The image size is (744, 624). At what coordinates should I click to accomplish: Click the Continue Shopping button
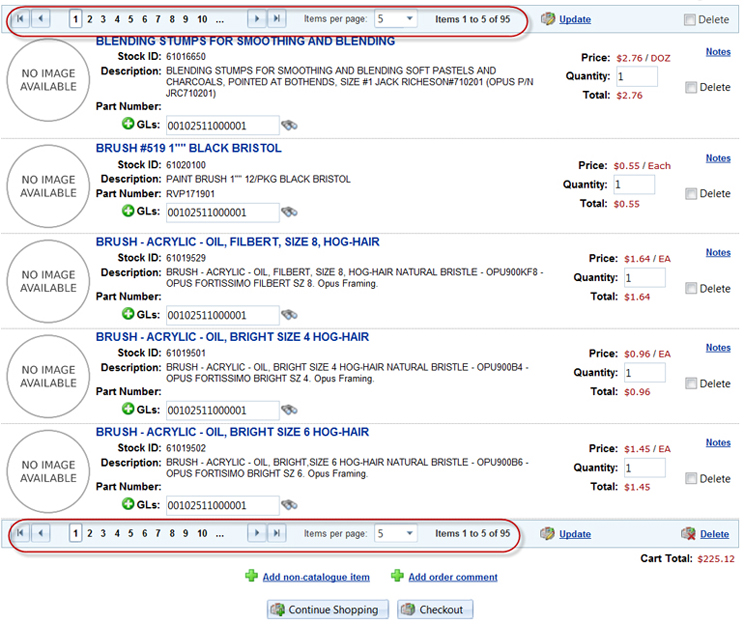(x=325, y=609)
